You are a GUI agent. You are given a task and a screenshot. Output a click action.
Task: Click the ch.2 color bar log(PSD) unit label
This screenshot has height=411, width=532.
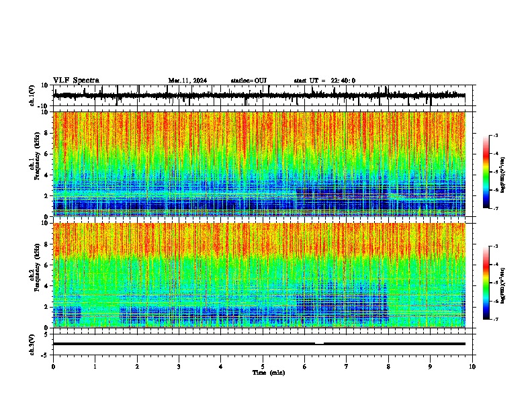[503, 285]
